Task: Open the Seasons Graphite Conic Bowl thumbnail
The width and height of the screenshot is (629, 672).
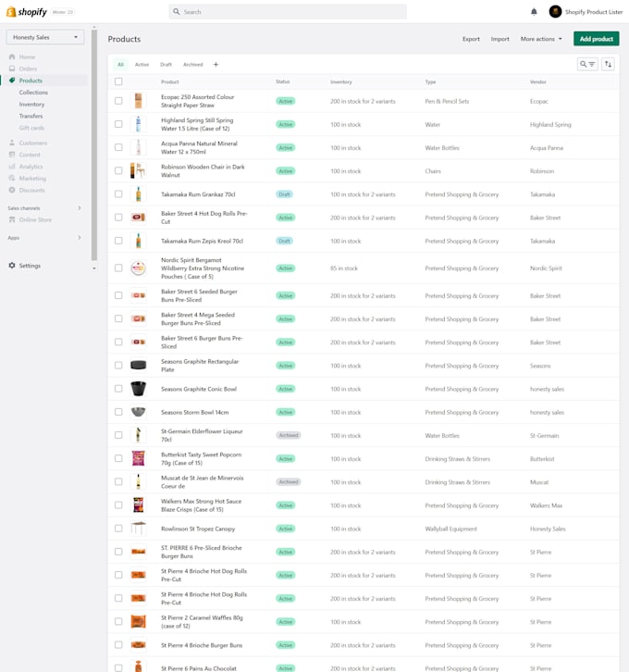Action: [x=139, y=389]
